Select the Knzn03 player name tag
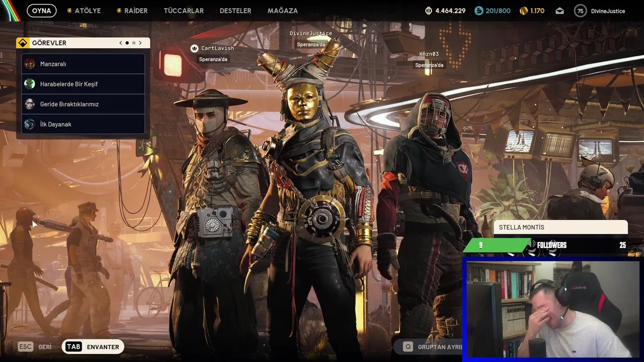 (429, 54)
